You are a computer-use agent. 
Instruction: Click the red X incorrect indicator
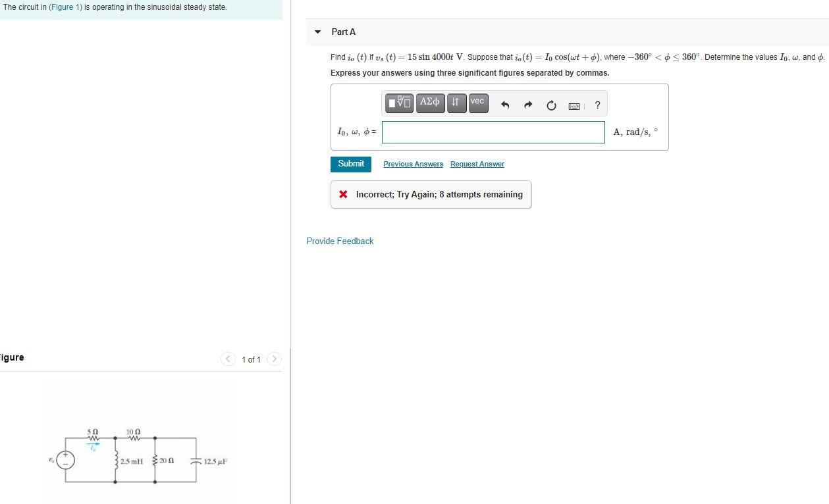[342, 193]
